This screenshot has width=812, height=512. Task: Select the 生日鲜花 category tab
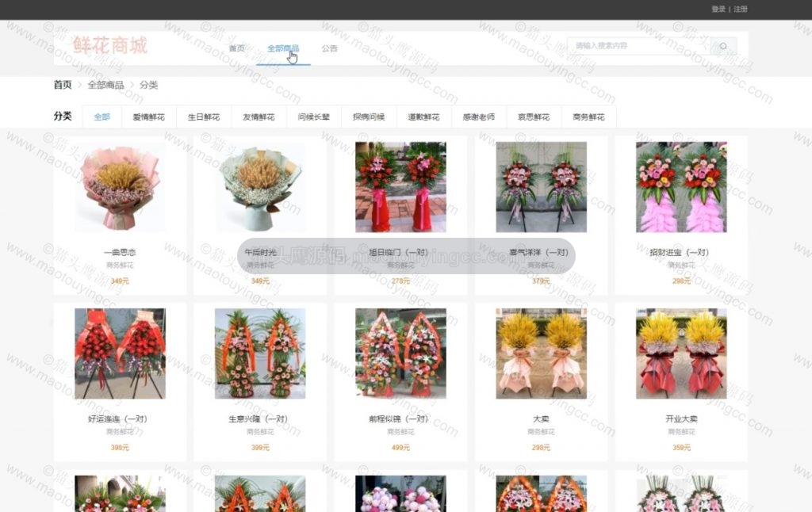pos(204,117)
